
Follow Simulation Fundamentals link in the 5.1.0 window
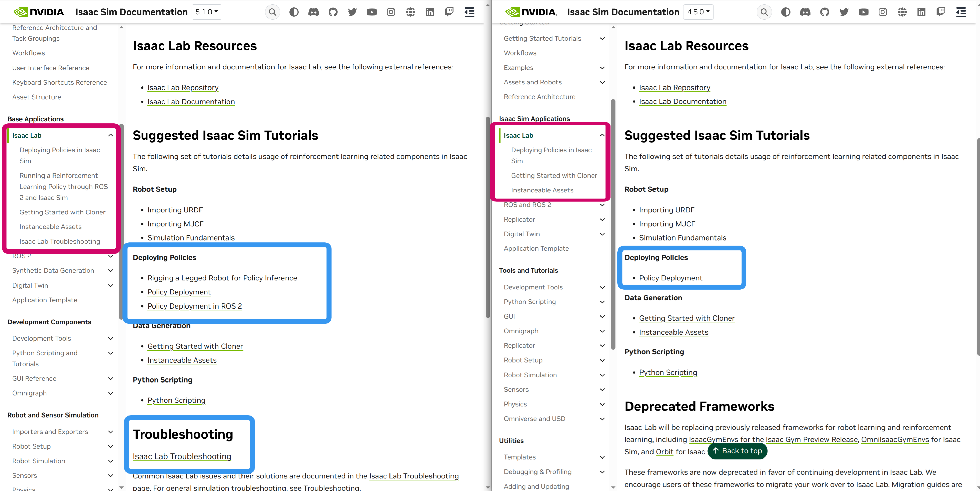191,237
